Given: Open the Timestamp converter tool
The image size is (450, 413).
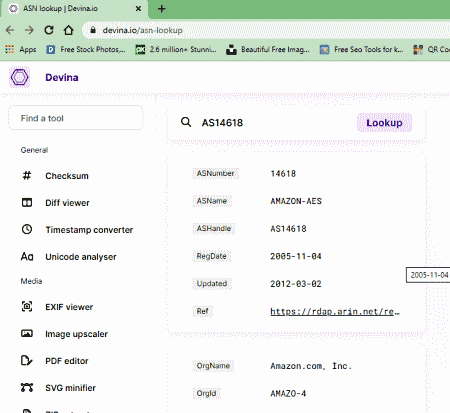Looking at the screenshot, I should point(89,230).
